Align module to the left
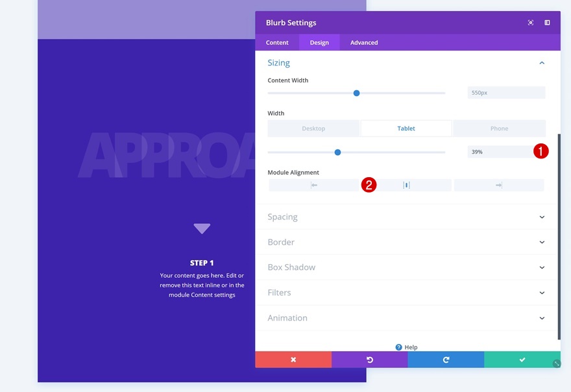The height and width of the screenshot is (392, 571). (x=314, y=185)
